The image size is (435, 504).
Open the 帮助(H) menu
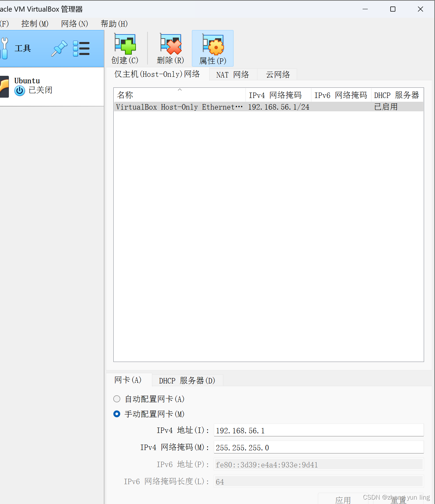pos(114,24)
